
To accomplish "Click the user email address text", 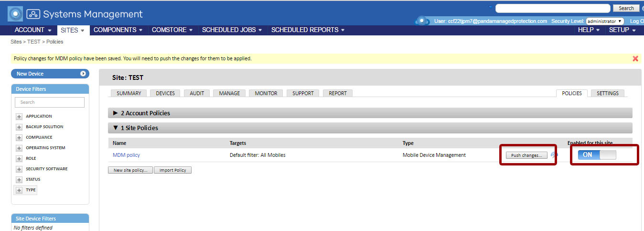I will 497,21.
